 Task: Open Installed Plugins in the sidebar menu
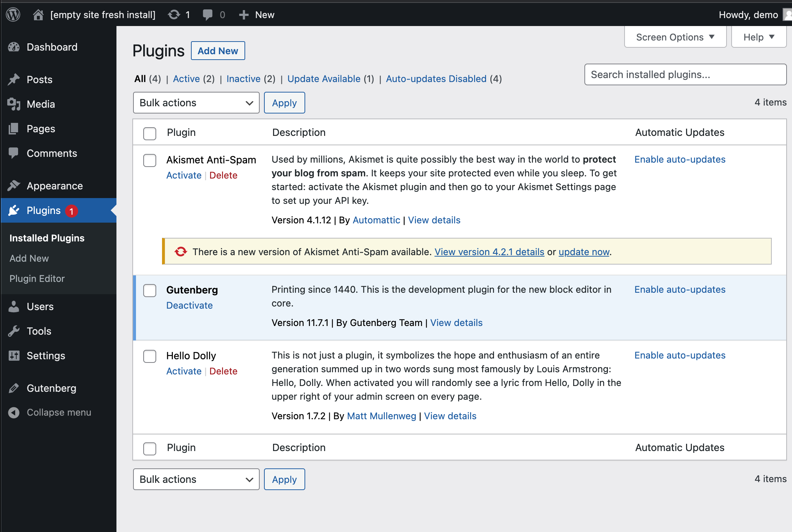(47, 238)
